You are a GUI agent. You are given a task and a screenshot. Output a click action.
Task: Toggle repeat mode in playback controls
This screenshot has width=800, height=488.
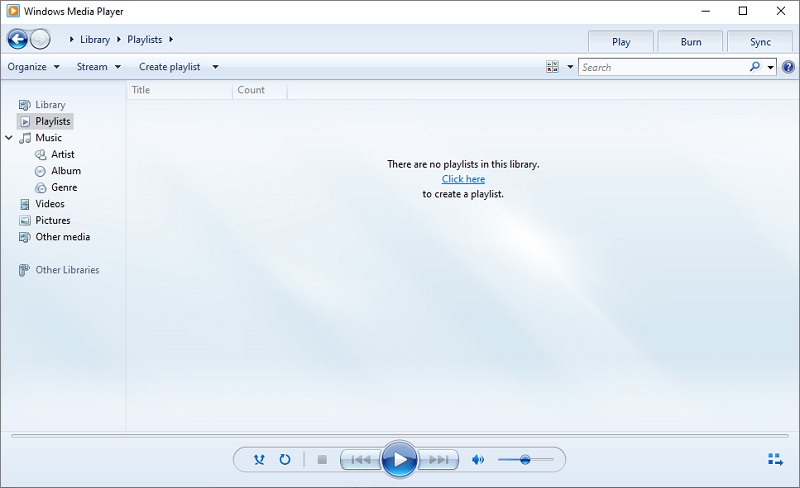(285, 459)
